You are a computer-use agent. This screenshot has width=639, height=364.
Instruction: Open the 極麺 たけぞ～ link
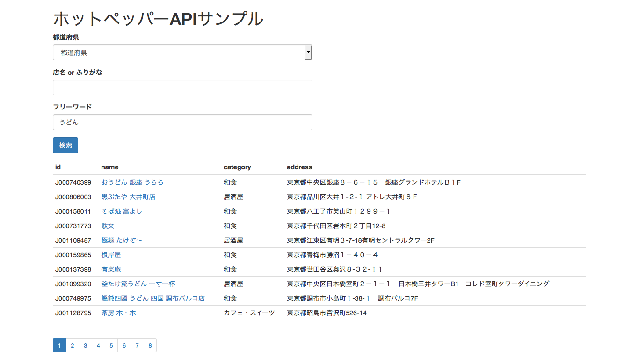pos(122,240)
